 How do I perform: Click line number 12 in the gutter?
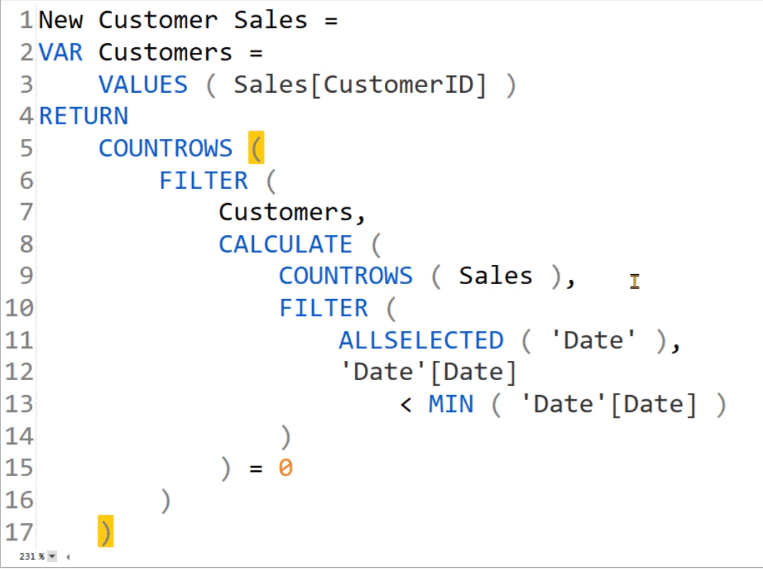19,371
